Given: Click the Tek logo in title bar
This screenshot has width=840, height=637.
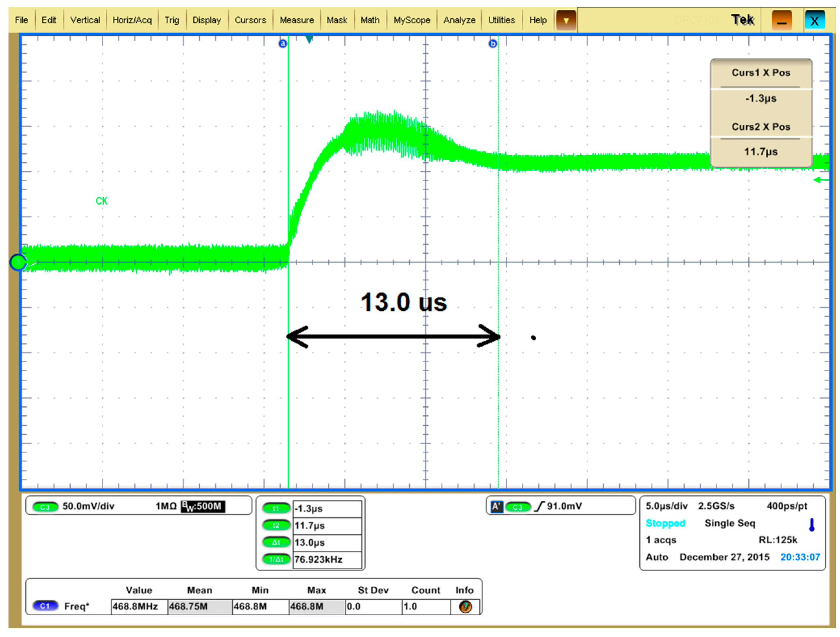Looking at the screenshot, I should coord(743,20).
